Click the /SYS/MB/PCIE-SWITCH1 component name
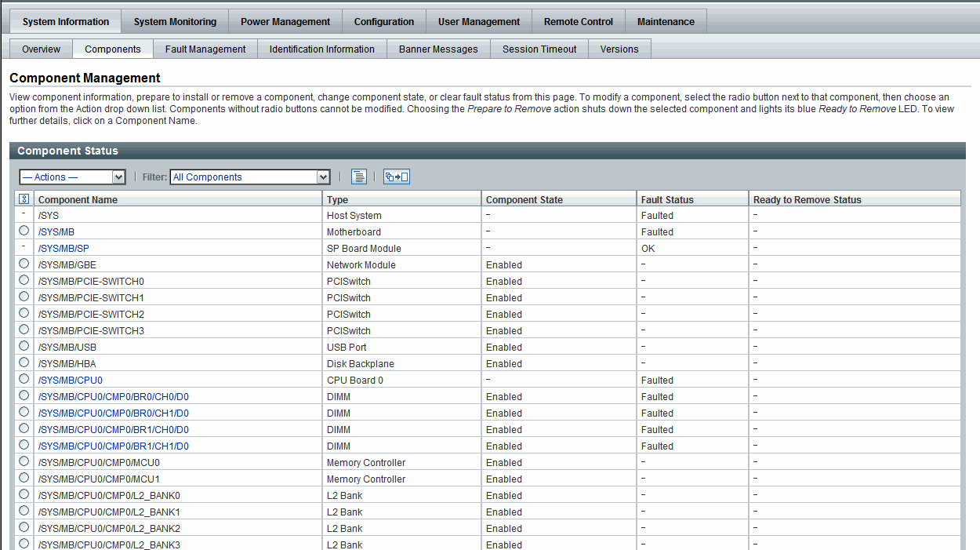The image size is (980, 550). tap(91, 298)
